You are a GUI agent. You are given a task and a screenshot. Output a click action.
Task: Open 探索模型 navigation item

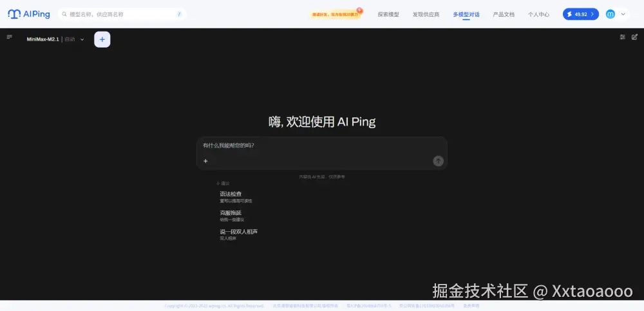click(x=388, y=14)
